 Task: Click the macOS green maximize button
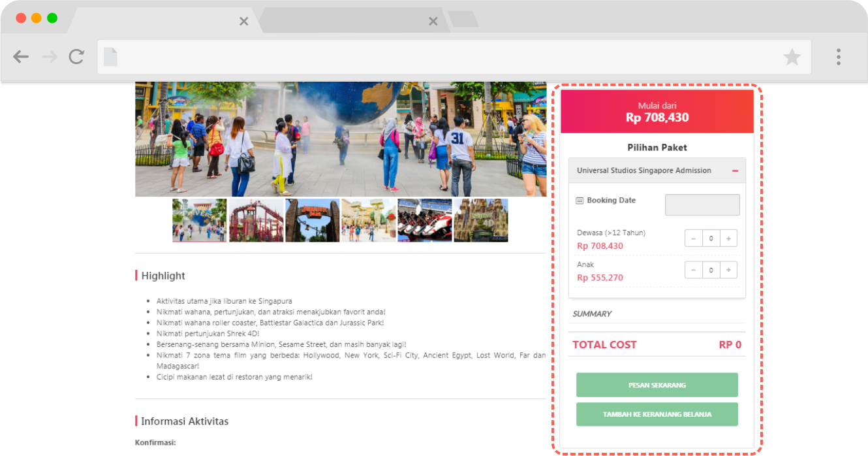[x=52, y=18]
